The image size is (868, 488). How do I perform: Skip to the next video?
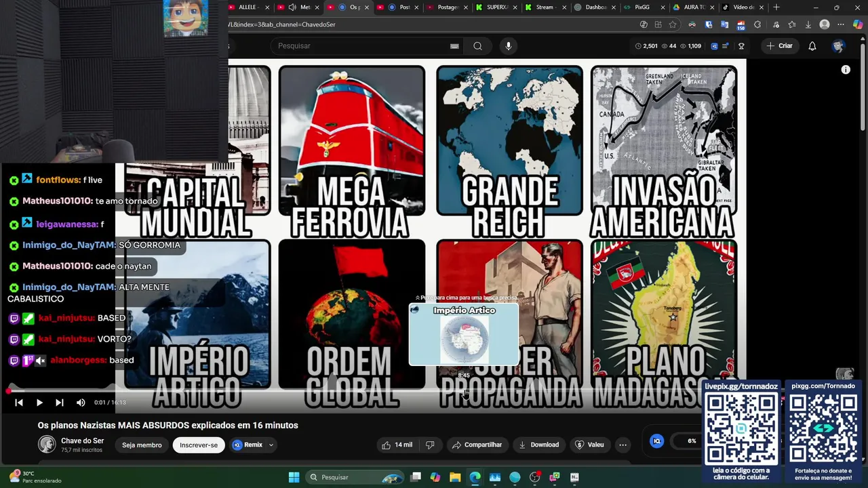coord(60,403)
